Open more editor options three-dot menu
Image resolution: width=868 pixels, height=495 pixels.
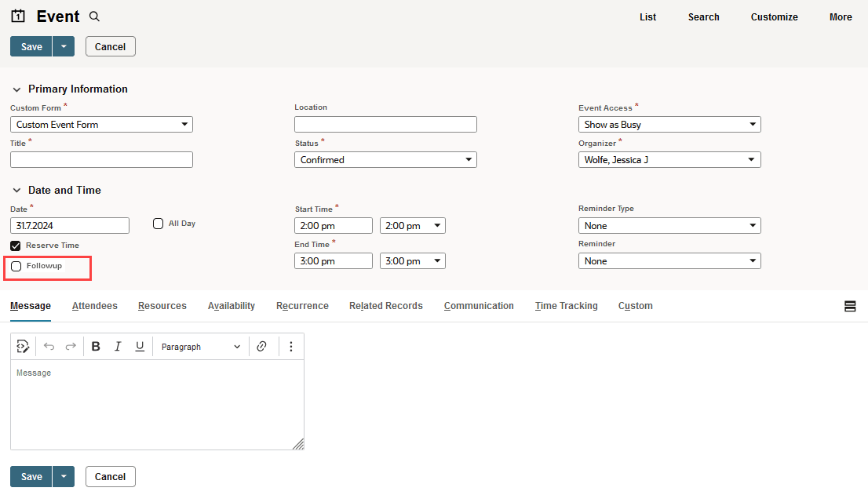[291, 346]
